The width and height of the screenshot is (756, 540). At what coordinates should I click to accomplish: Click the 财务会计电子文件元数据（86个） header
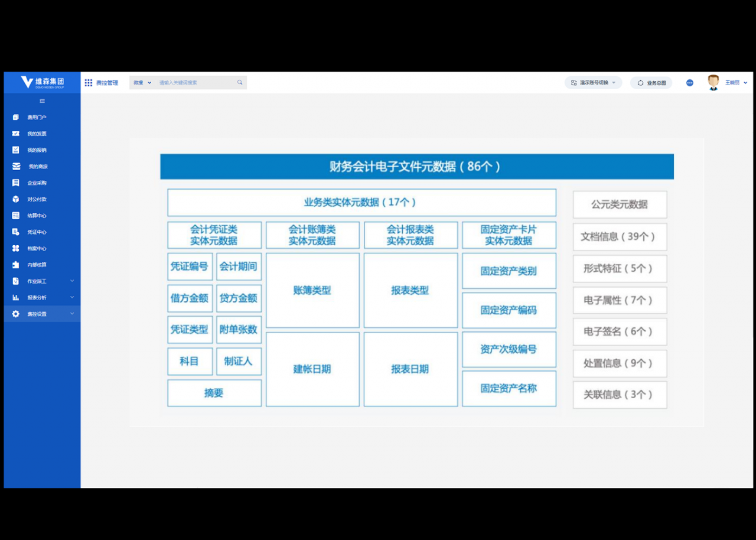coord(417,167)
